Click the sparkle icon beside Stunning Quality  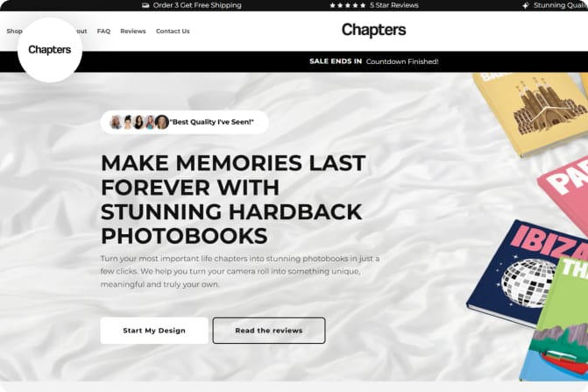(526, 5)
